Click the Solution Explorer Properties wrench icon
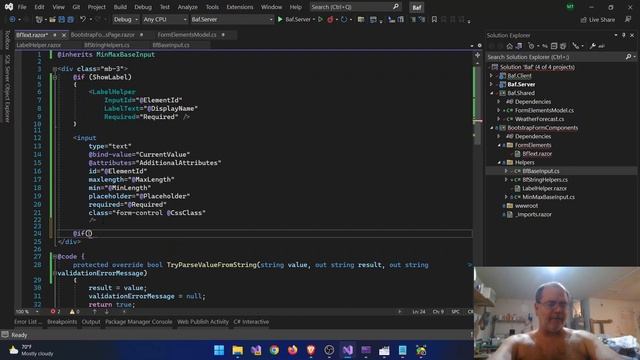The image size is (640, 360). click(x=592, y=46)
